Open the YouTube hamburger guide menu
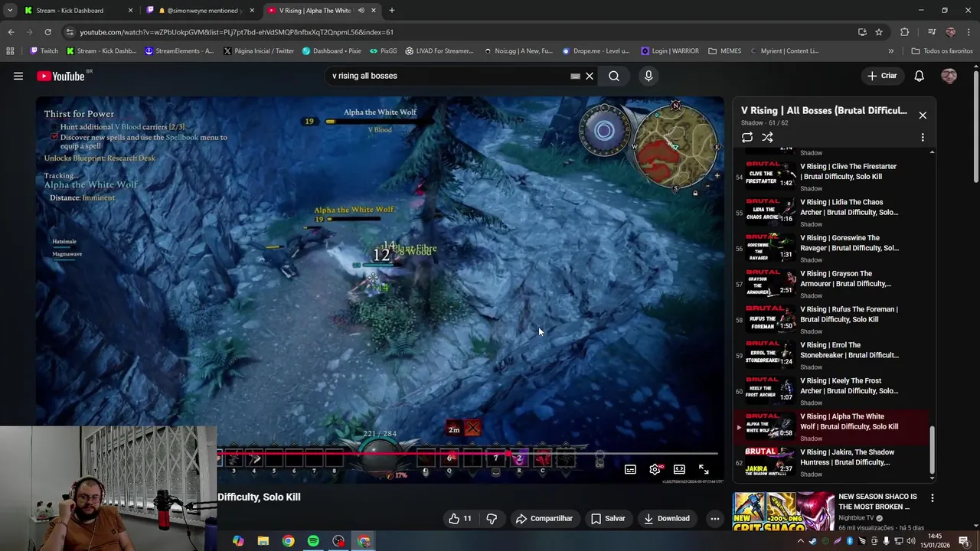 tap(18, 76)
